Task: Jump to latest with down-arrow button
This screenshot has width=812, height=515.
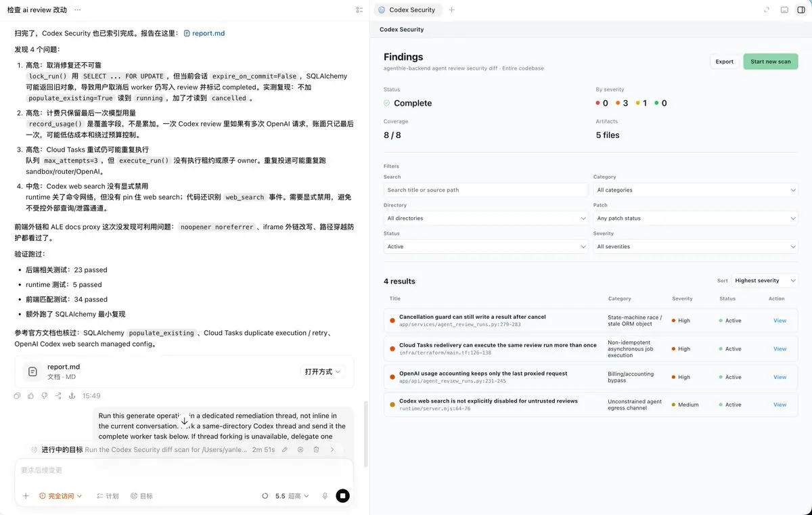Action: point(184,421)
